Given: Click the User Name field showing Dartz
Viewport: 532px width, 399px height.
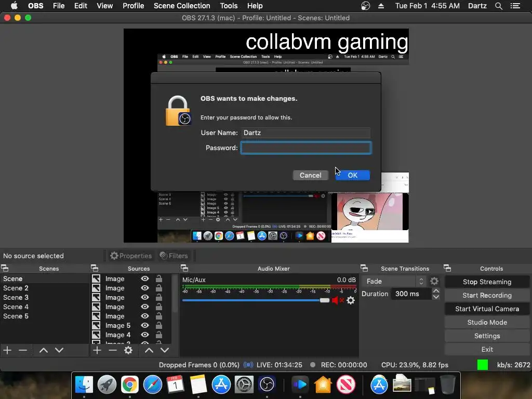Looking at the screenshot, I should click(305, 132).
